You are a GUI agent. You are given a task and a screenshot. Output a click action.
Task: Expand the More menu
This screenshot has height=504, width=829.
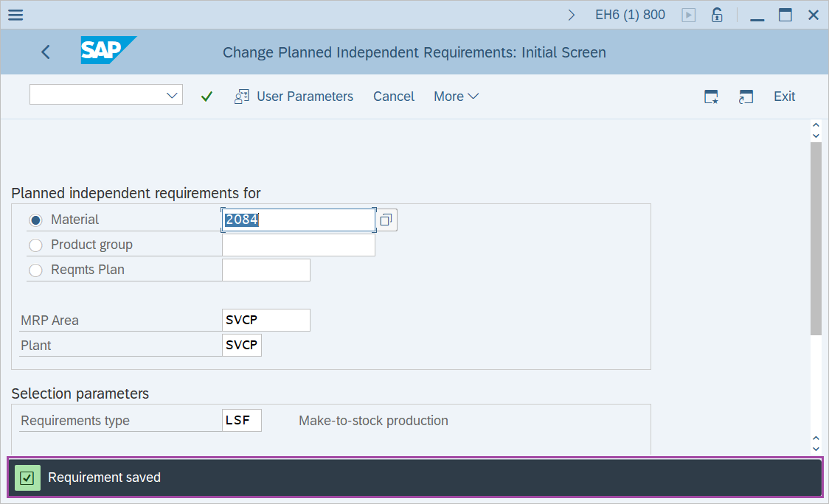[456, 97]
